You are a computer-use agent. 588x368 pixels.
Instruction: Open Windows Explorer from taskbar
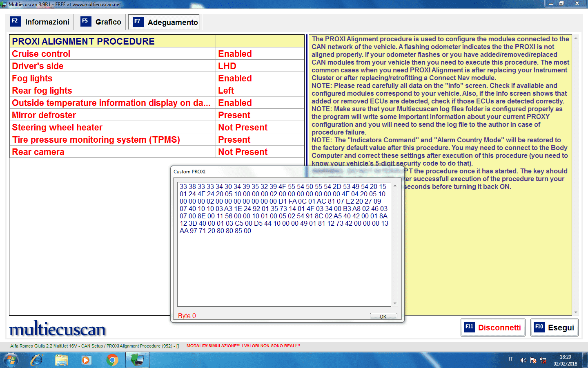pyautogui.click(x=62, y=360)
